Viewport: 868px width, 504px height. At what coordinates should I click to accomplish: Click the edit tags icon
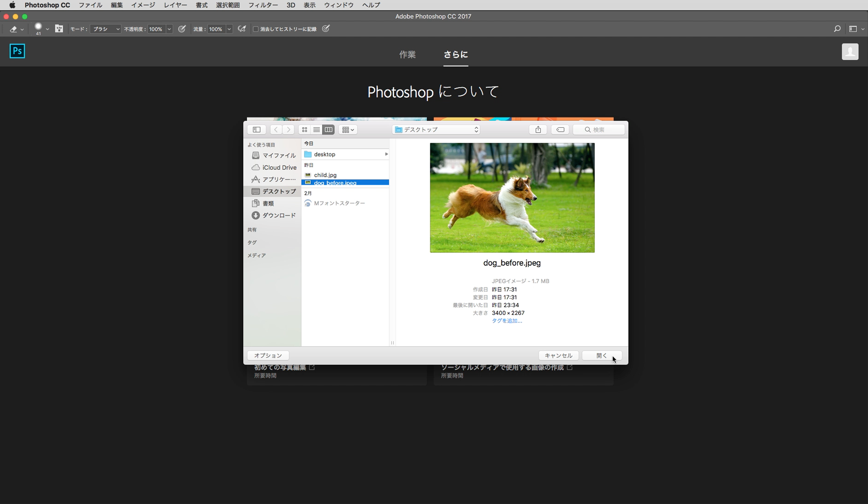click(x=560, y=130)
